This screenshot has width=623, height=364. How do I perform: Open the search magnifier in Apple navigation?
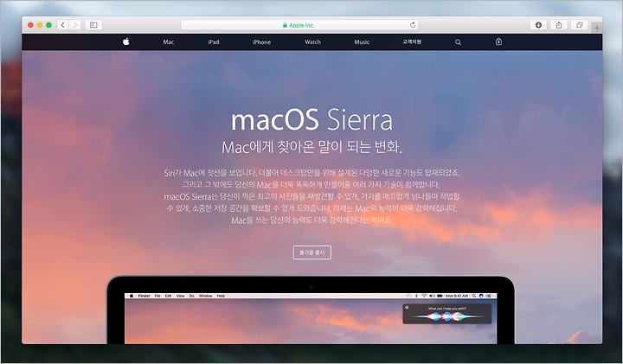pos(458,42)
